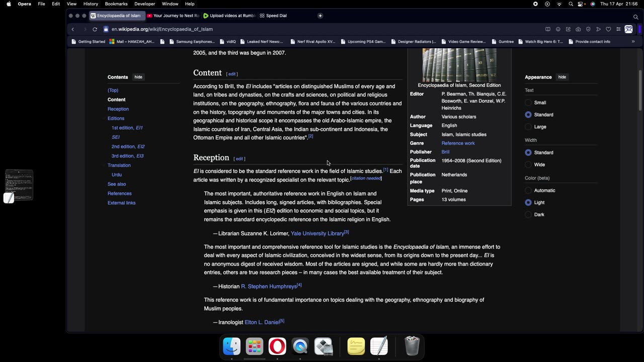Open the File menu
Image resolution: width=644 pixels, height=362 pixels.
41,4
